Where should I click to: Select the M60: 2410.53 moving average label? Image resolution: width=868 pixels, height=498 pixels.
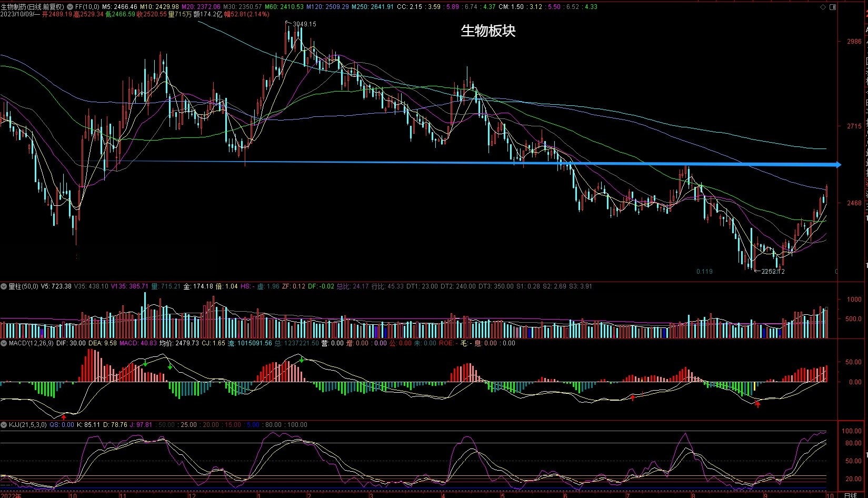[284, 7]
